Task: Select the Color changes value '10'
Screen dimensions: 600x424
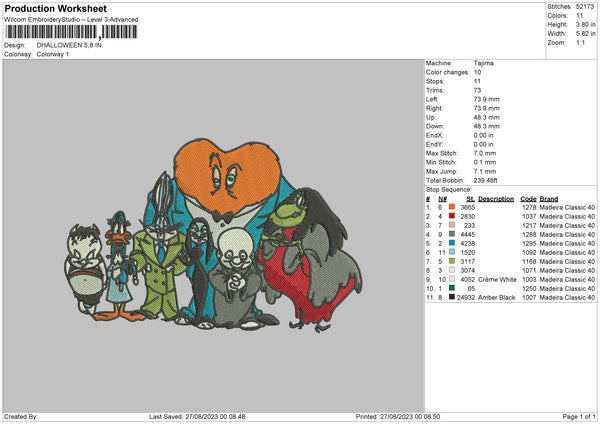Action: coord(478,72)
